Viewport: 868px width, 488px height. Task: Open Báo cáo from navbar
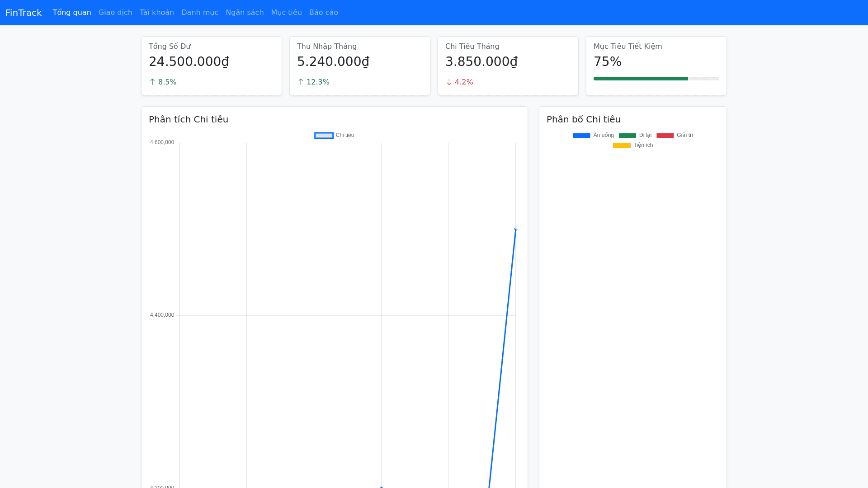point(323,13)
